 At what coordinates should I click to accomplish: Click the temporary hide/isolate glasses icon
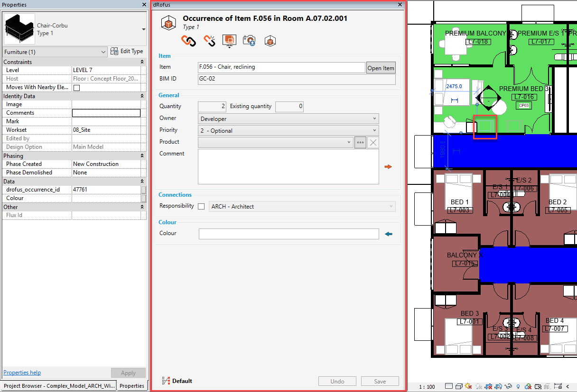508,386
